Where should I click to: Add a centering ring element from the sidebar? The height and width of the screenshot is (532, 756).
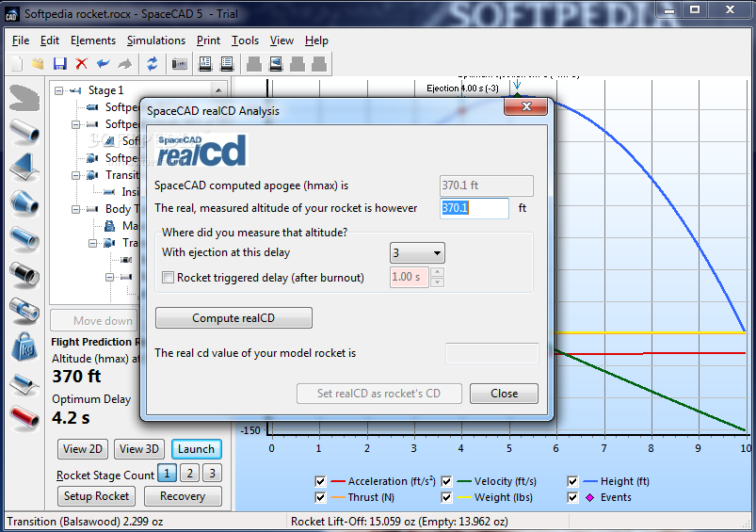pos(24,310)
